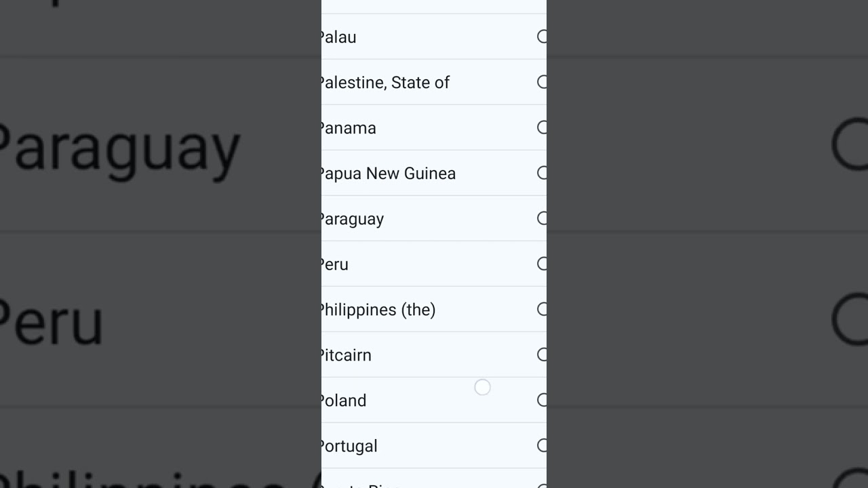868x488 pixels.
Task: Tick the Papua New Guinea radio button
Action: (542, 173)
